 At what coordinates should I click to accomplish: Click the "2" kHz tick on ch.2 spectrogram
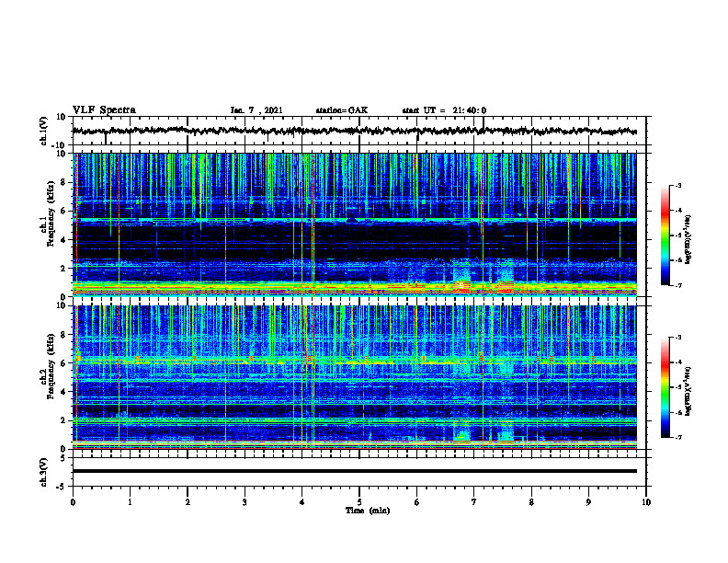63,420
